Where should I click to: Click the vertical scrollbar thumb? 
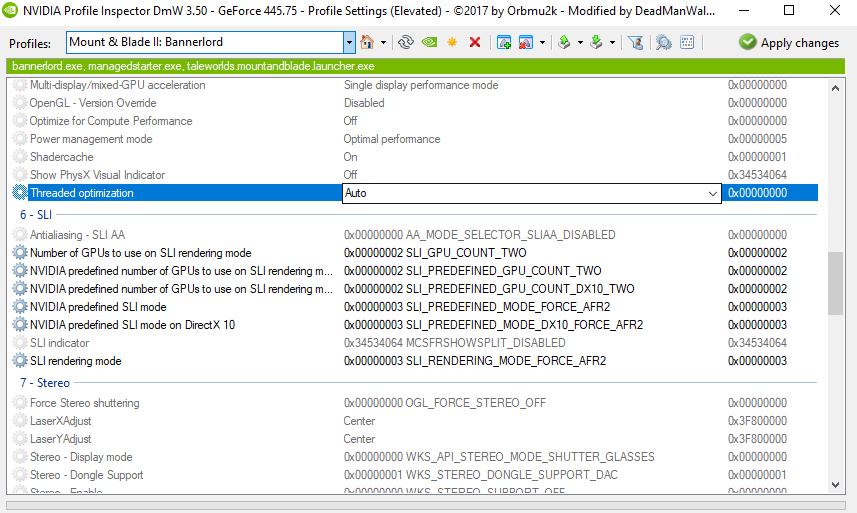pyautogui.click(x=835, y=283)
